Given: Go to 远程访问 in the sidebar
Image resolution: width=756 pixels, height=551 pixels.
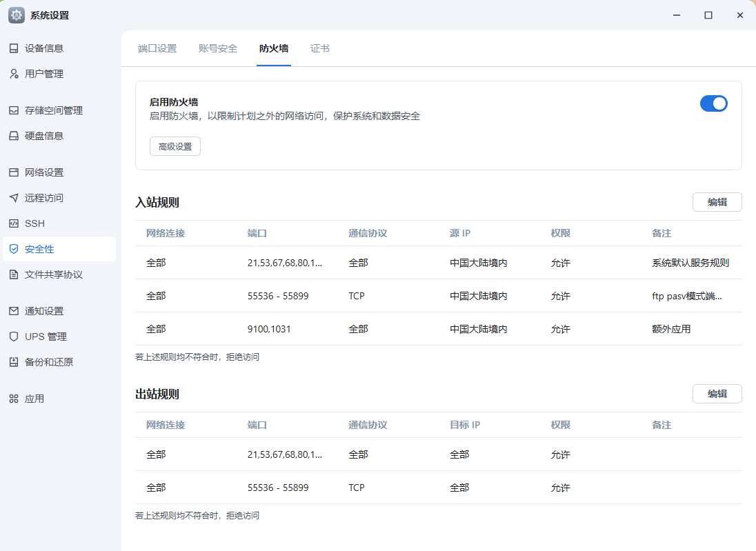Looking at the screenshot, I should pyautogui.click(x=59, y=198).
